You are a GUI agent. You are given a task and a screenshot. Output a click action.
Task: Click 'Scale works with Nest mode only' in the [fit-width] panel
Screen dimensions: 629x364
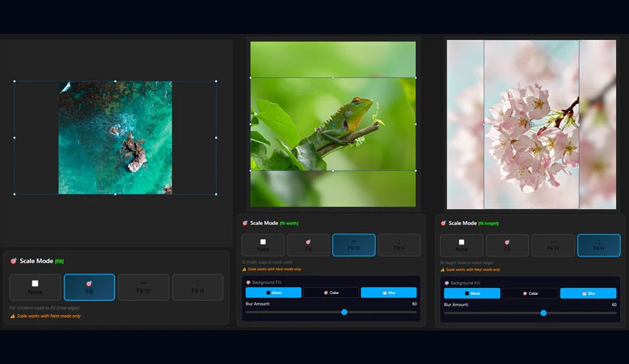point(275,269)
